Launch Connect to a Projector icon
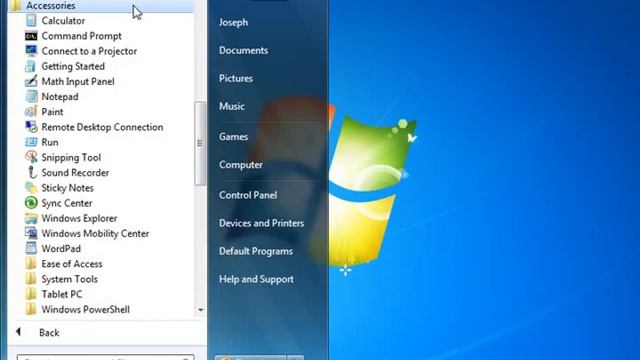This screenshot has height=360, width=640. [x=31, y=51]
